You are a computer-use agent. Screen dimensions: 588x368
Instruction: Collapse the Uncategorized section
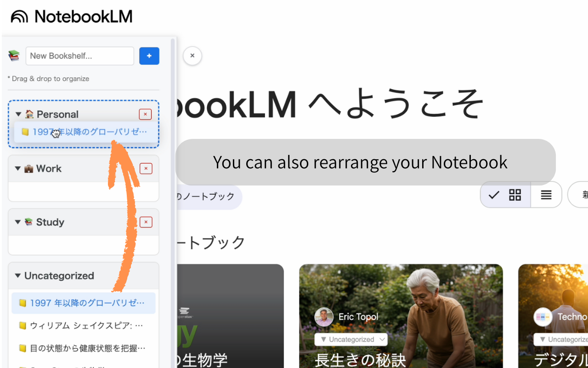17,276
